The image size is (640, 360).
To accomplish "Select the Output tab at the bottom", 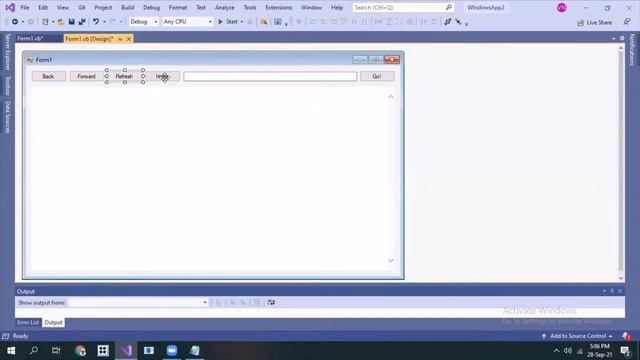I will pyautogui.click(x=53, y=322).
